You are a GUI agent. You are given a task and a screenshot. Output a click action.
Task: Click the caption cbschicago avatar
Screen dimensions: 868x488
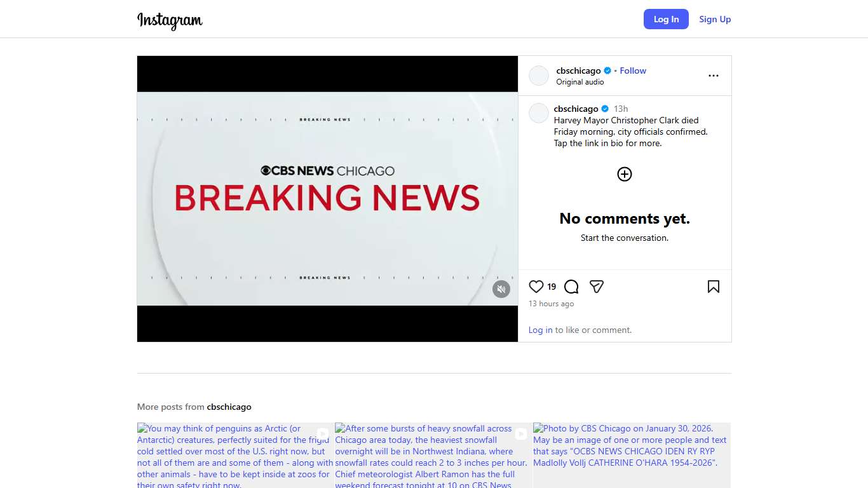pos(539,113)
